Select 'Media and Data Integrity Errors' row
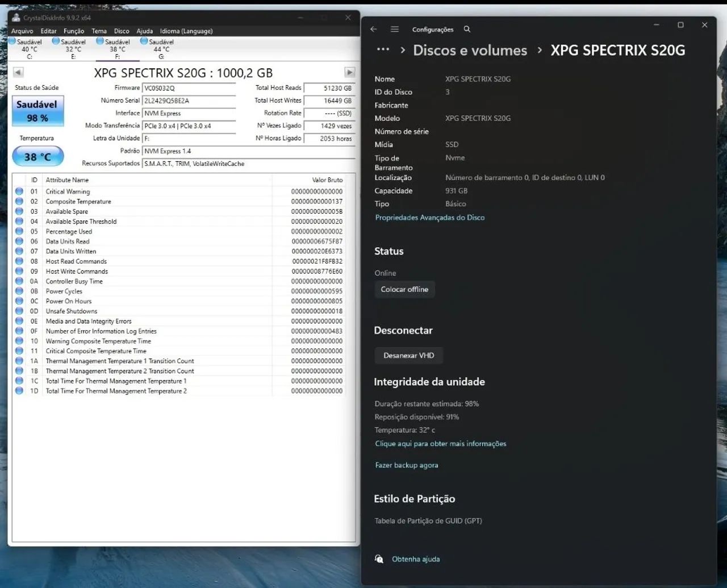 (179, 321)
